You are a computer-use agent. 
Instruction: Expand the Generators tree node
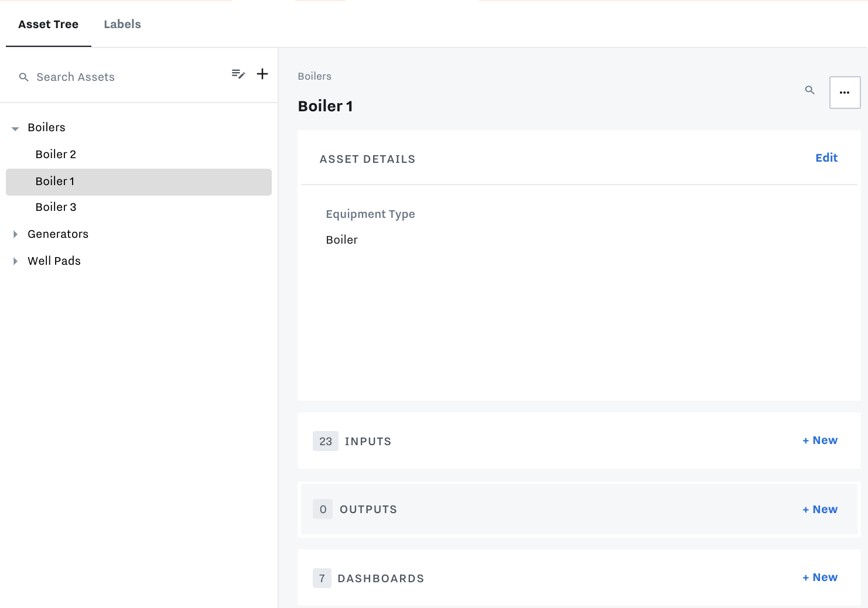(x=15, y=234)
